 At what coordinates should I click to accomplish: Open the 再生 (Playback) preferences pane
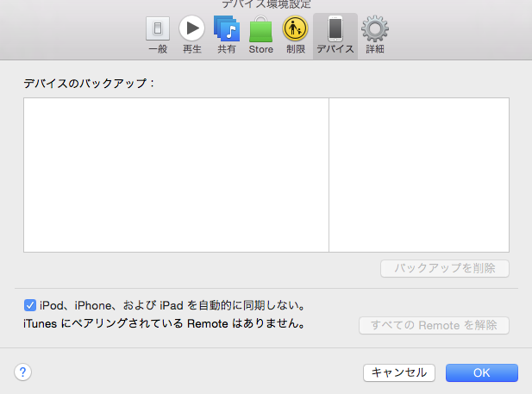[x=192, y=35]
